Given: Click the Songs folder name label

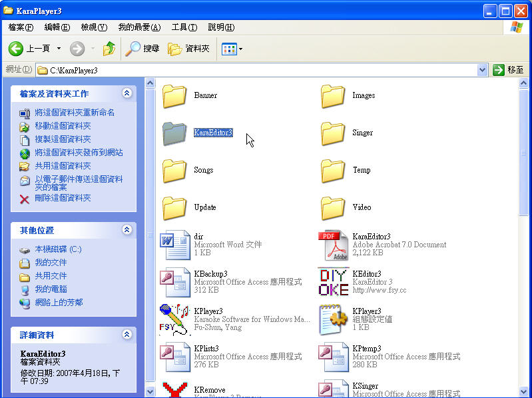Looking at the screenshot, I should (x=204, y=170).
